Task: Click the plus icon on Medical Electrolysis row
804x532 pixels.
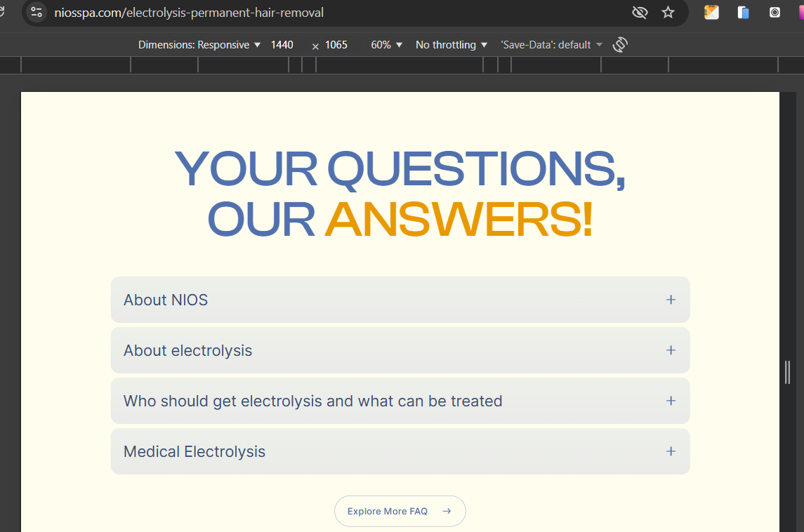Action: point(671,451)
